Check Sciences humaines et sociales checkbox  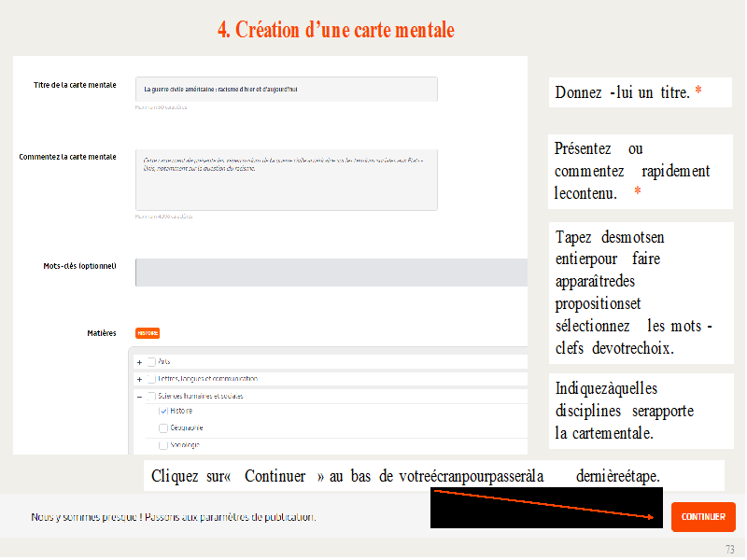click(x=150, y=397)
